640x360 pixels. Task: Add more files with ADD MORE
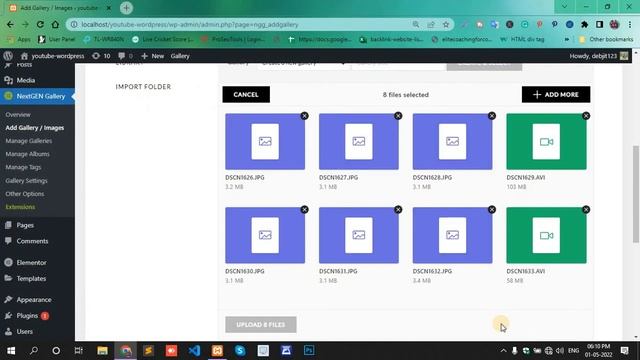pos(556,94)
